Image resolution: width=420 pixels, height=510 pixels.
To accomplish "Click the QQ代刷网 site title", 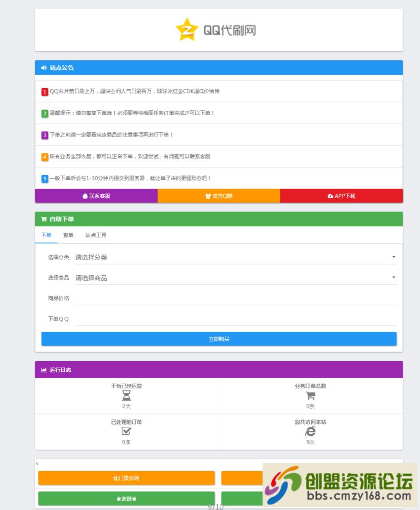I will [x=229, y=30].
